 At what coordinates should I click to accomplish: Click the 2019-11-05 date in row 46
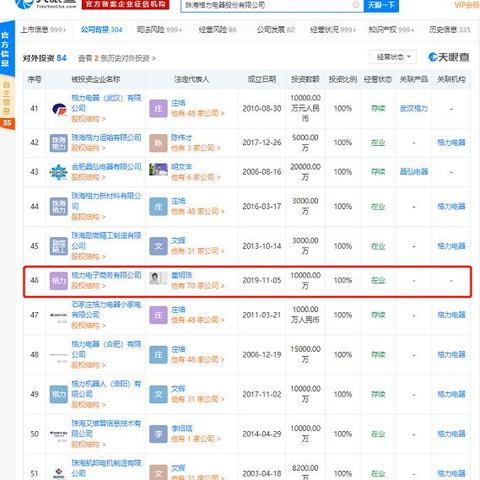(x=262, y=281)
